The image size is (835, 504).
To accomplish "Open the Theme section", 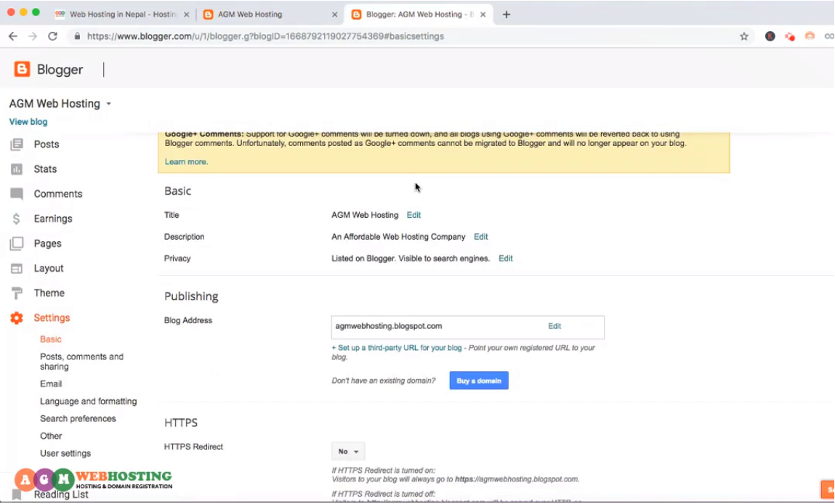I will [x=49, y=293].
